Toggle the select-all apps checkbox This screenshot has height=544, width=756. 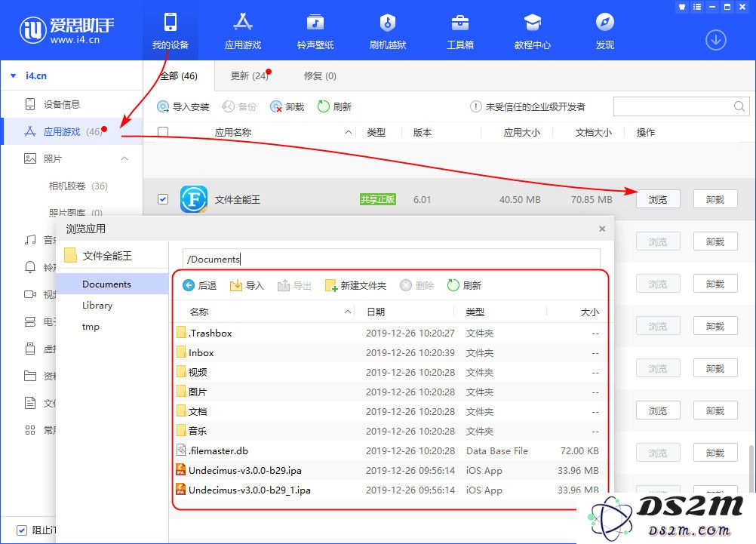(163, 131)
